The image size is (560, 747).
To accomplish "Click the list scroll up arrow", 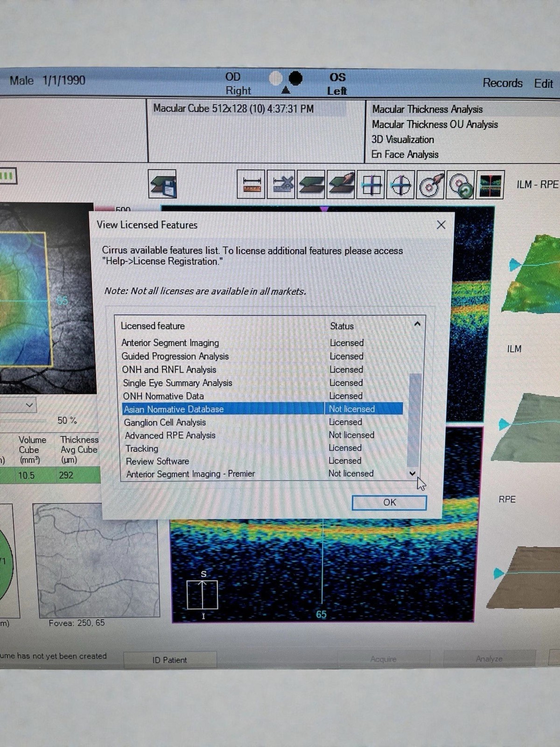I will (417, 324).
